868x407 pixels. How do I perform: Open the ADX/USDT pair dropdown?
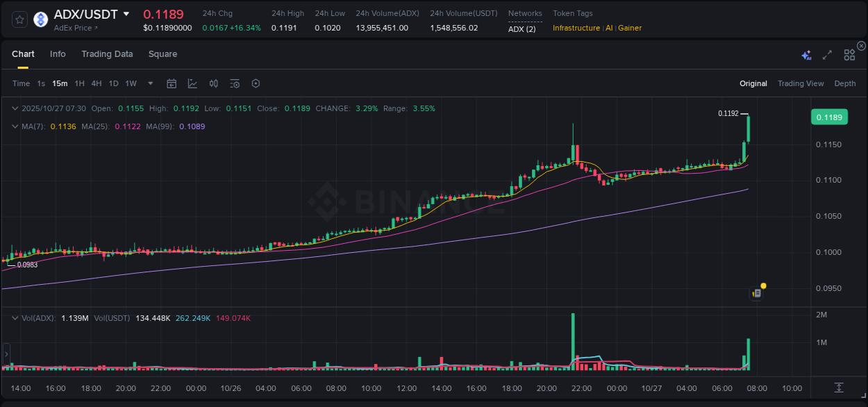point(126,13)
